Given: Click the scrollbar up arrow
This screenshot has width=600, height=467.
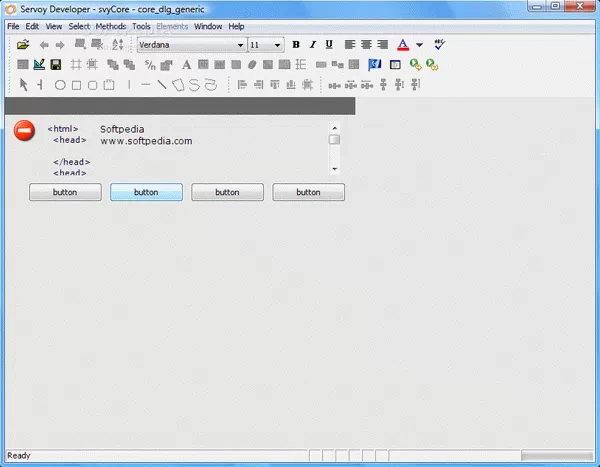Looking at the screenshot, I should 335,128.
